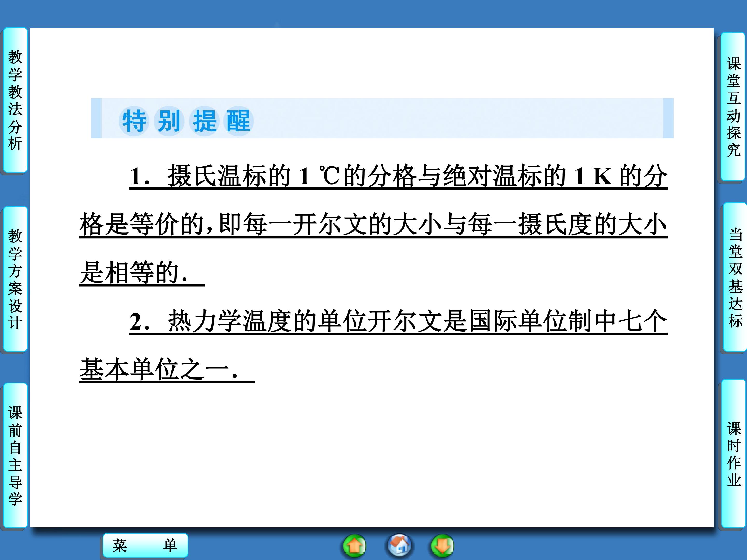
Task: Open the 教学方案设计 side tab
Action: pyautogui.click(x=15, y=279)
